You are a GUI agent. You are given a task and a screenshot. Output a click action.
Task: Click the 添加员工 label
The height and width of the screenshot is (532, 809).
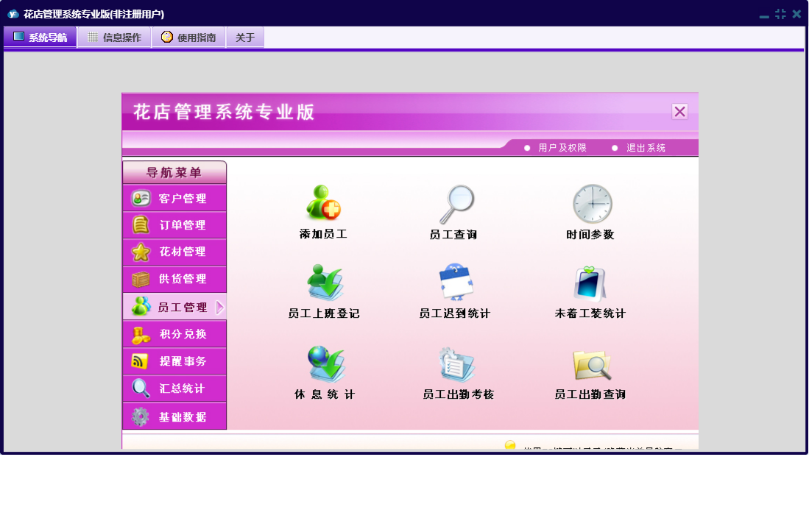(x=323, y=234)
